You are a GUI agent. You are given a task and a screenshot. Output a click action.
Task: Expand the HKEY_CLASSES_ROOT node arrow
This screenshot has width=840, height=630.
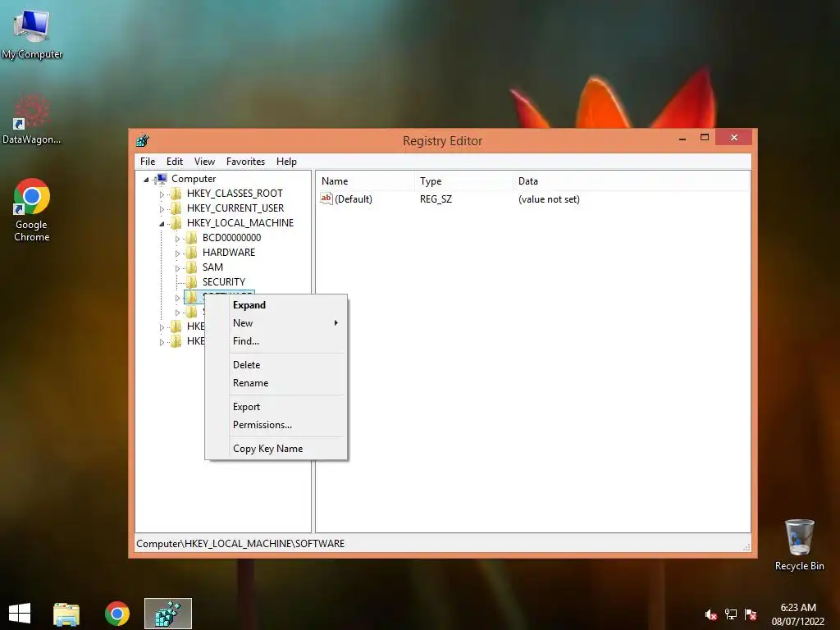pyautogui.click(x=162, y=194)
